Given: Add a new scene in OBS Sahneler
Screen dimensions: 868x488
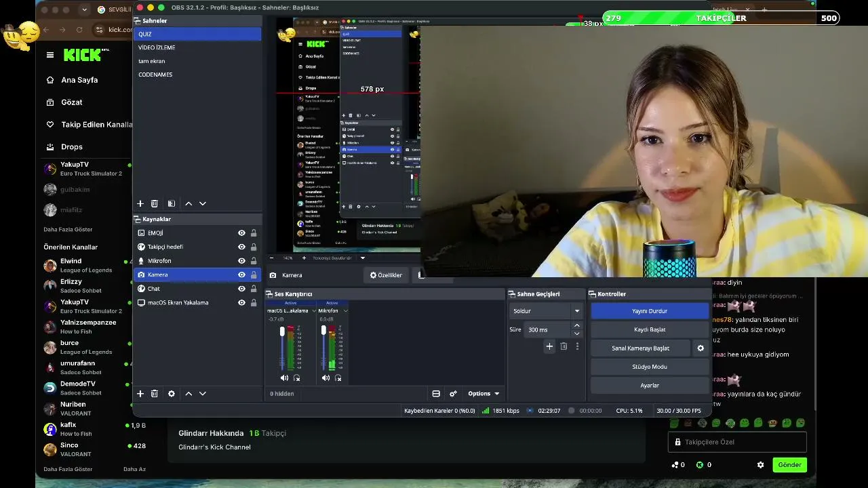Looking at the screenshot, I should (x=140, y=203).
